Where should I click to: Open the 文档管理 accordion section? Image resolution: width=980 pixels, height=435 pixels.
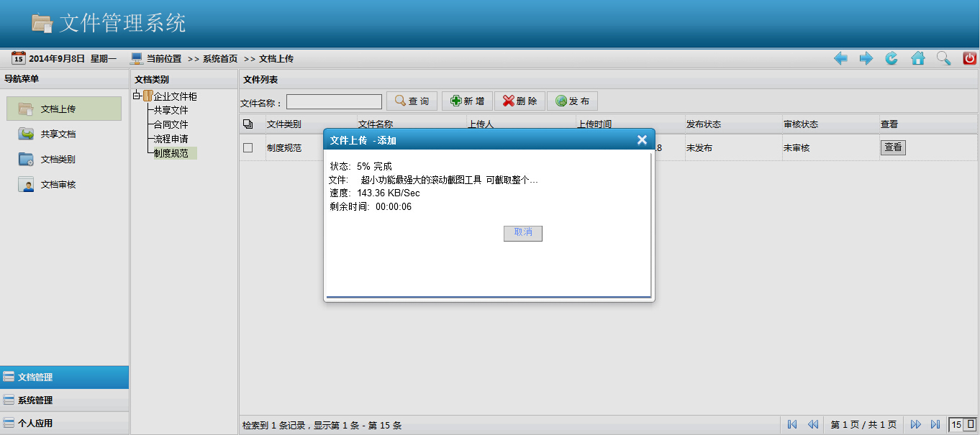(x=65, y=377)
